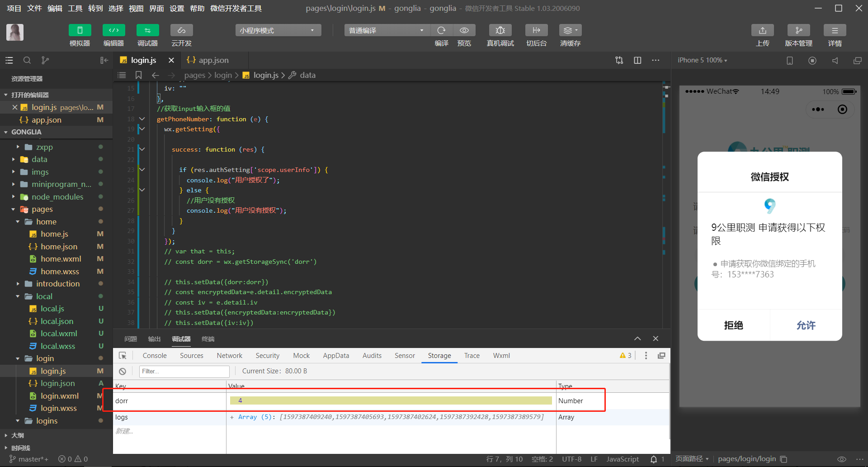This screenshot has height=467, width=868.
Task: Close the login.js editor tab
Action: (x=171, y=60)
